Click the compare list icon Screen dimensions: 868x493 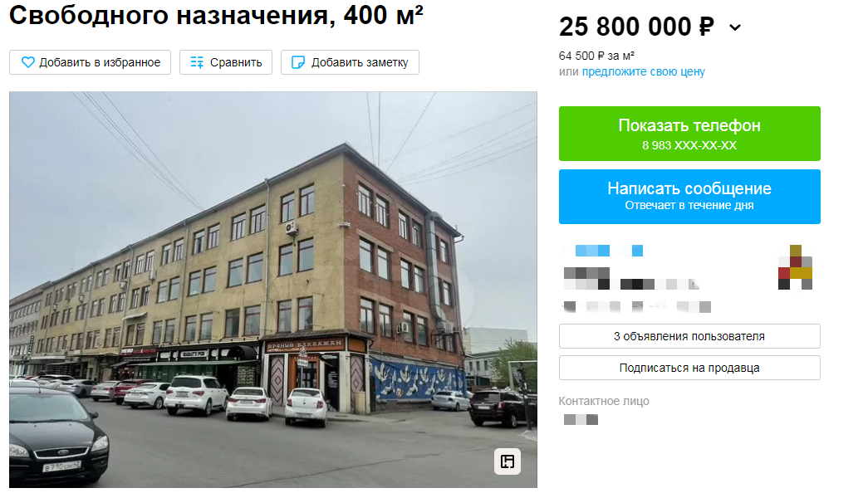click(x=197, y=62)
